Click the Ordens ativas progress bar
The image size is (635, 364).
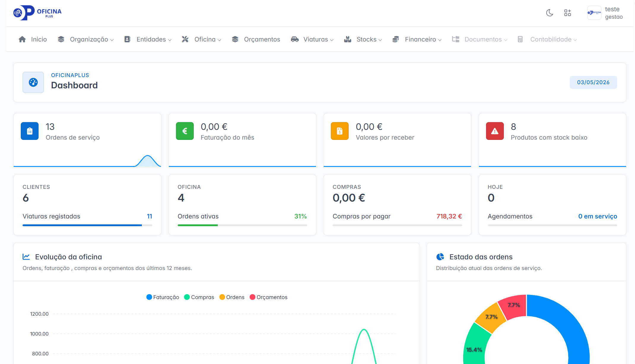click(242, 225)
